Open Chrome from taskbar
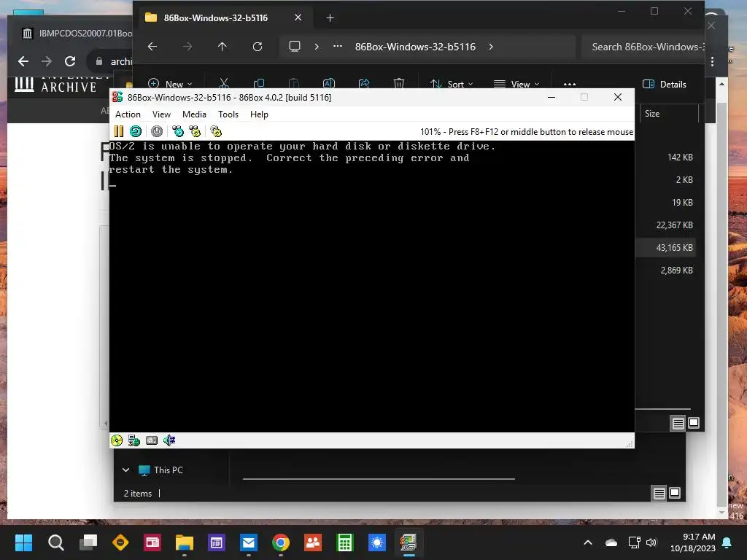The image size is (747, 560). point(281,542)
